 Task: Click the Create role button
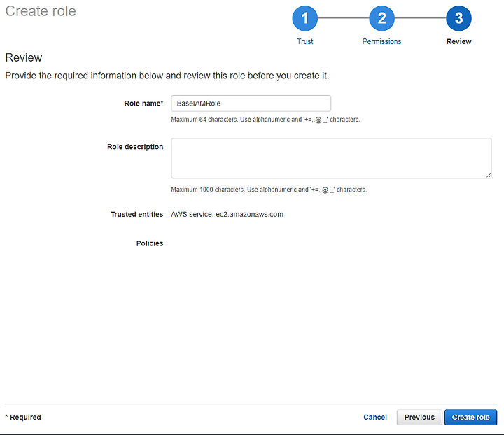470,417
